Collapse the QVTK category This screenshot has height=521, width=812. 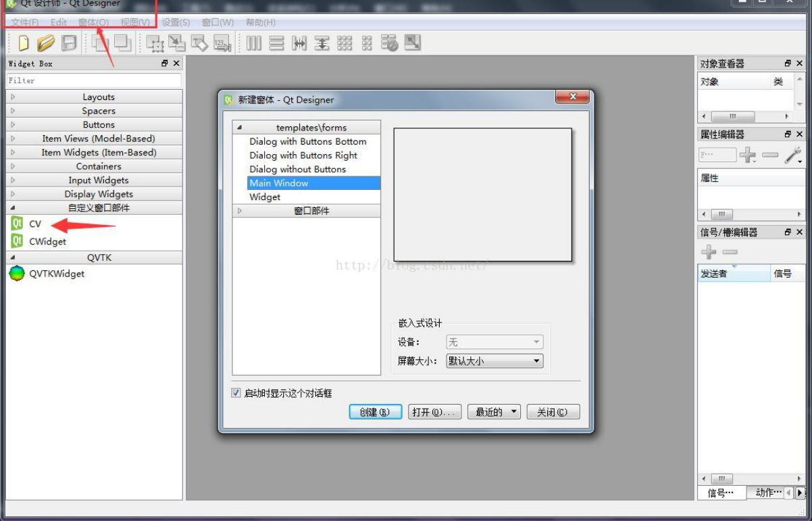click(95, 257)
